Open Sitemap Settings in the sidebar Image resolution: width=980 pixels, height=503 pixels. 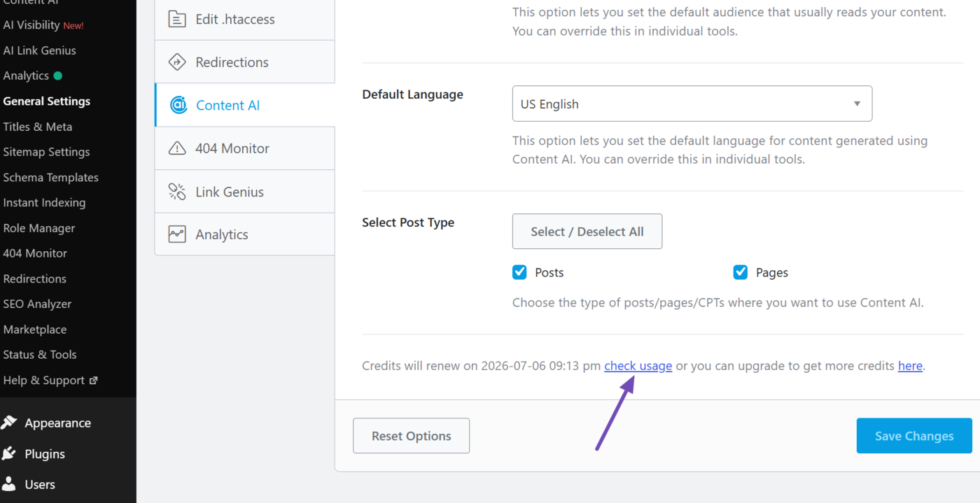46,152
